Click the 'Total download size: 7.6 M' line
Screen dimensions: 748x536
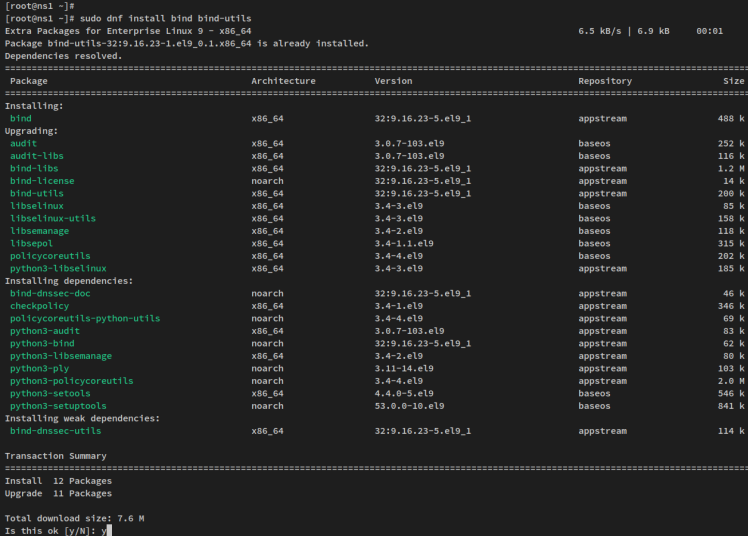[74, 518]
